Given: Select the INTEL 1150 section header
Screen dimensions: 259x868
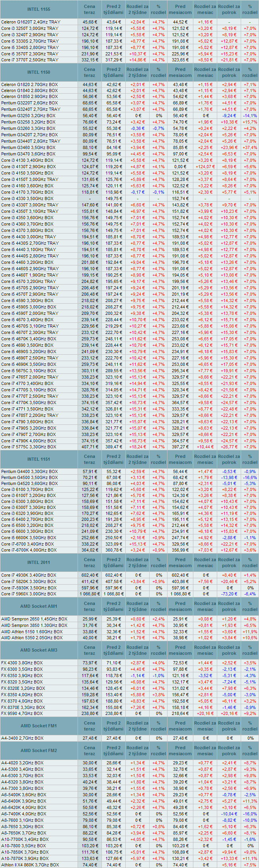Looking at the screenshot, I should pyautogui.click(x=39, y=72).
